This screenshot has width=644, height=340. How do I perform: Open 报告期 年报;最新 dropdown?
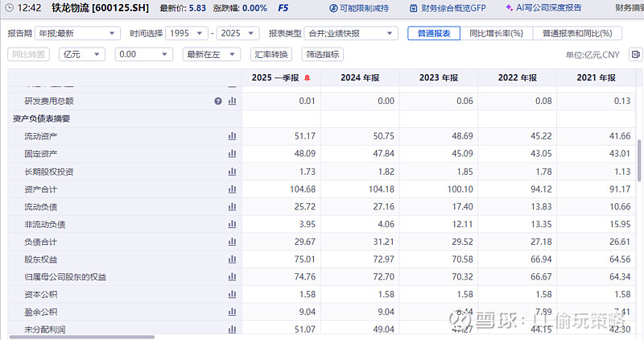[x=77, y=33]
